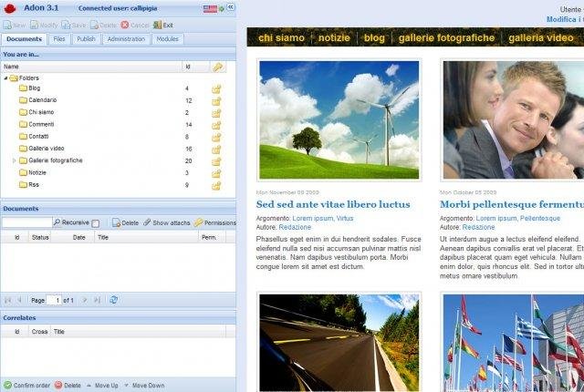Image resolution: width=584 pixels, height=392 pixels.
Task: Click the key icon in folder header
Action: 217,67
